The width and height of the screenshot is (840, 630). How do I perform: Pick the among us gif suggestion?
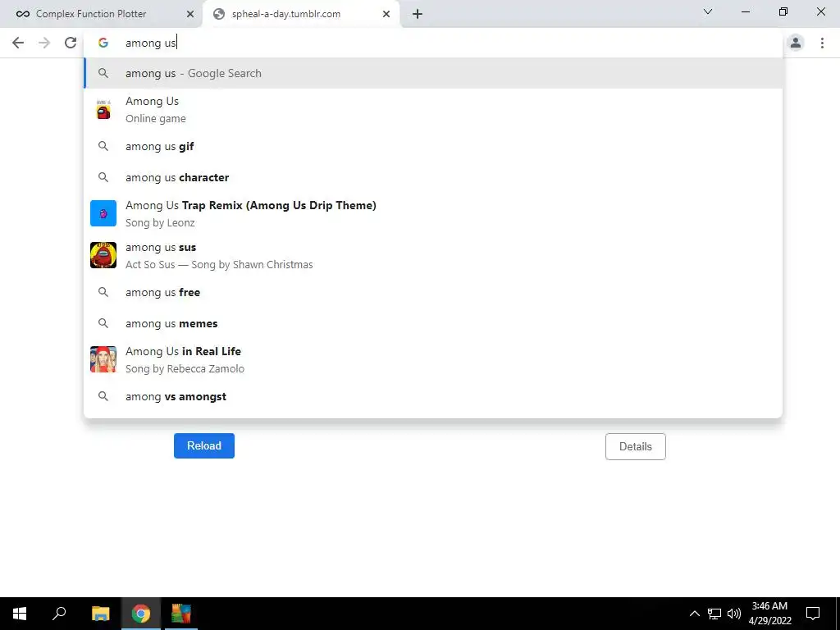(433, 146)
